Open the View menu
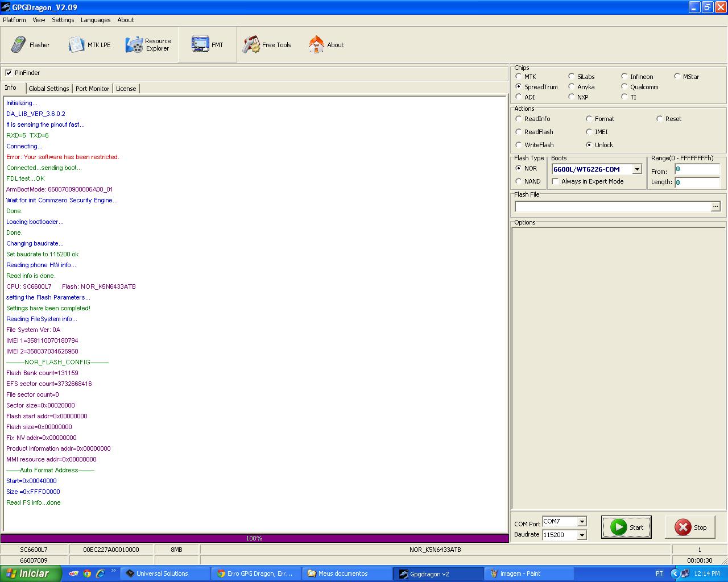728x582 pixels. (x=39, y=20)
